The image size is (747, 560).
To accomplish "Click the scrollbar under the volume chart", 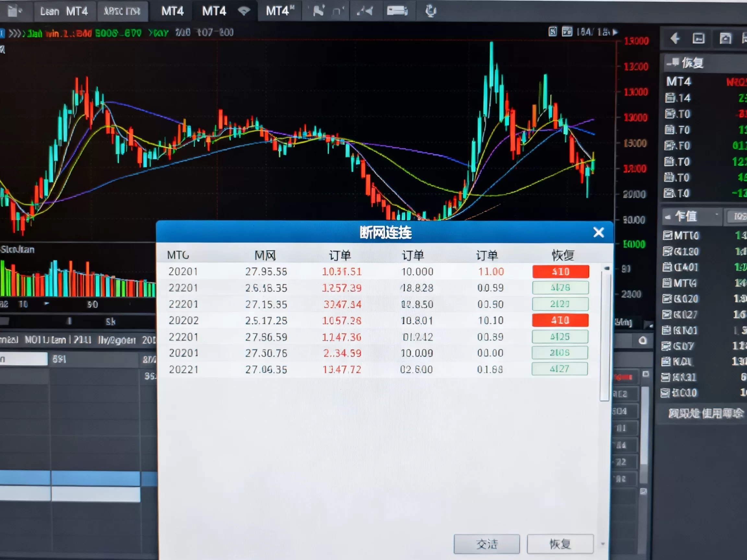I will coord(78,321).
